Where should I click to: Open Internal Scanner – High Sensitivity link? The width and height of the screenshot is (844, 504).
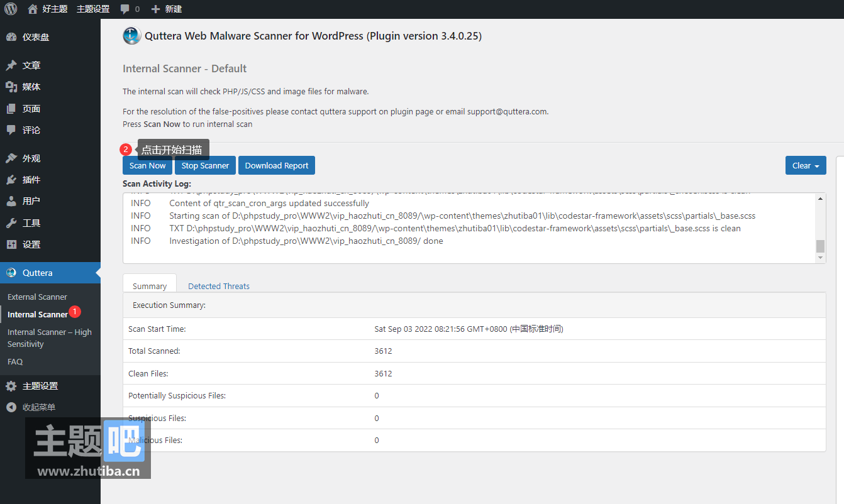tap(50, 338)
